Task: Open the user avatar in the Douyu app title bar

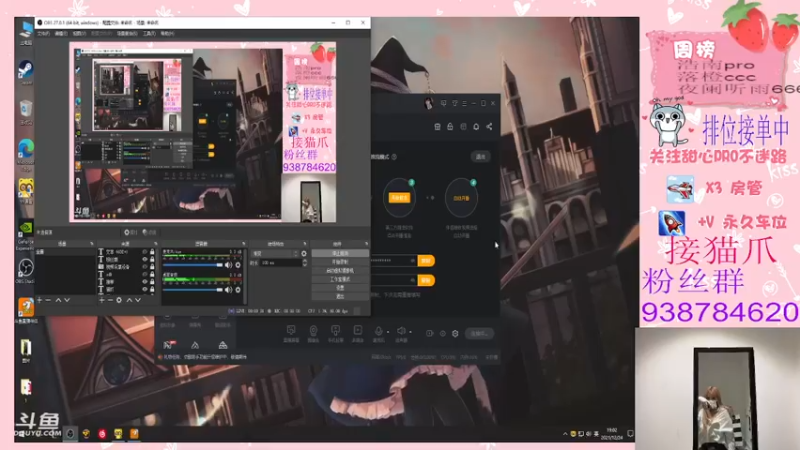Action: [x=429, y=103]
